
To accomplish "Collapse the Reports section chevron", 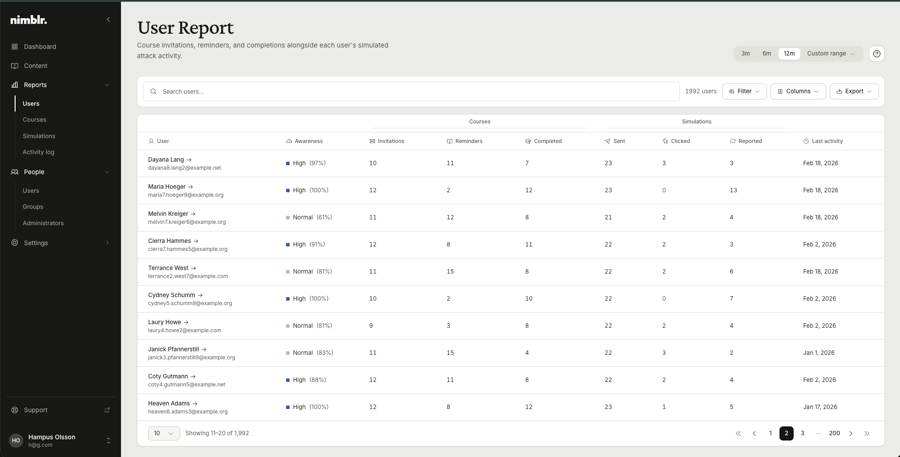I will [x=107, y=85].
